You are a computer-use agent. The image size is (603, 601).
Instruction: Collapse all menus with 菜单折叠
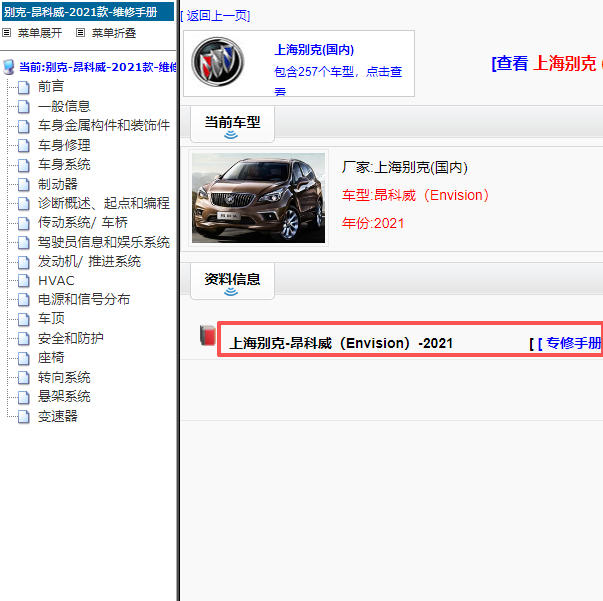[x=114, y=33]
